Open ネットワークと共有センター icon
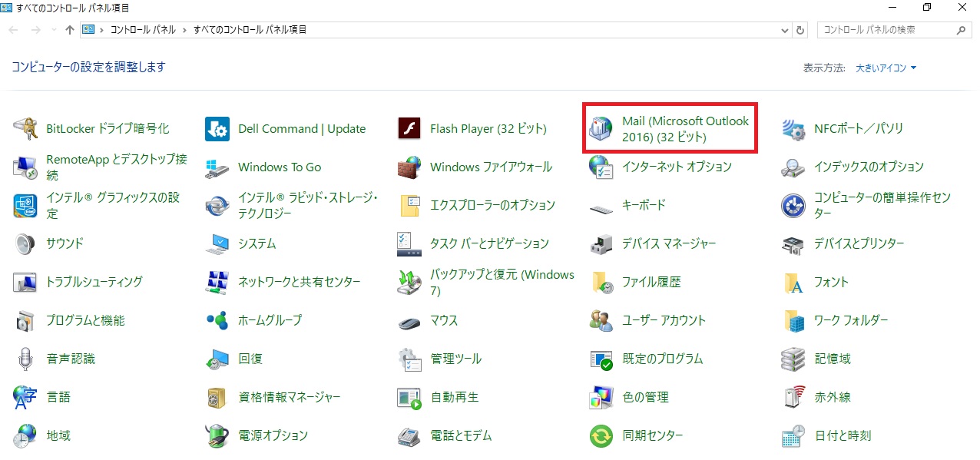 [217, 283]
